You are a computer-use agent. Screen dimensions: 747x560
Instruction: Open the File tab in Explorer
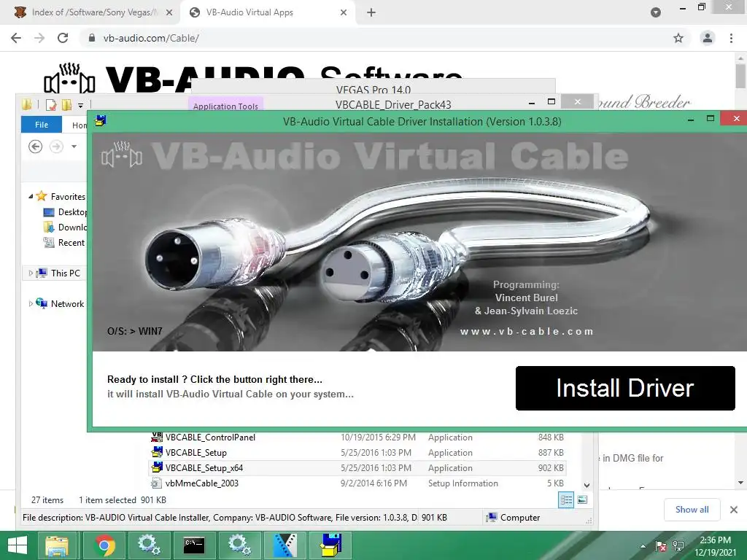[x=42, y=124]
